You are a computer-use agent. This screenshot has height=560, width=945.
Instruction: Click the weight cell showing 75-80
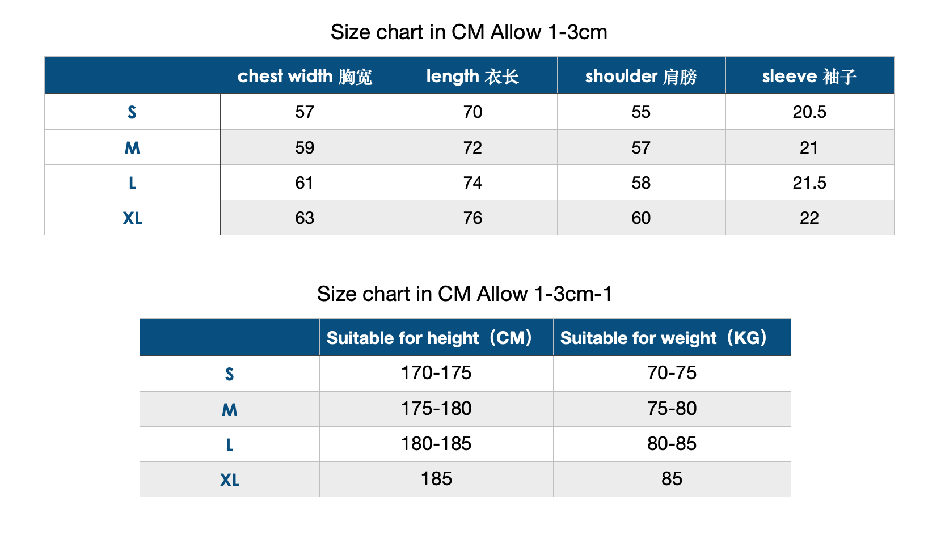tap(672, 409)
